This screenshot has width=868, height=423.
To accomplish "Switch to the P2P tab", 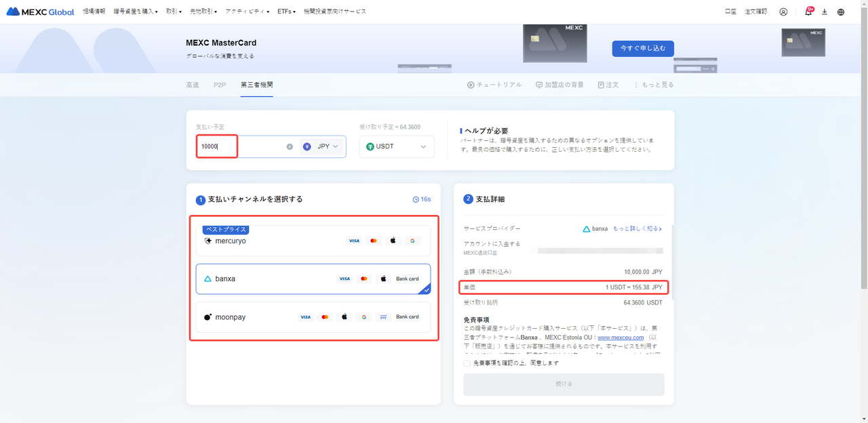I will coord(220,85).
